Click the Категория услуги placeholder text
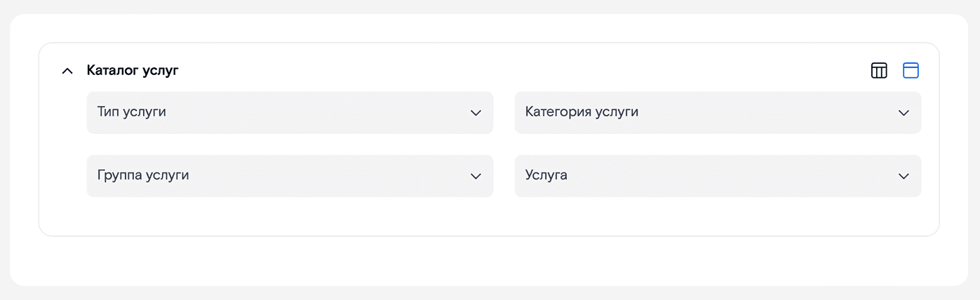The image size is (980, 300). [582, 111]
